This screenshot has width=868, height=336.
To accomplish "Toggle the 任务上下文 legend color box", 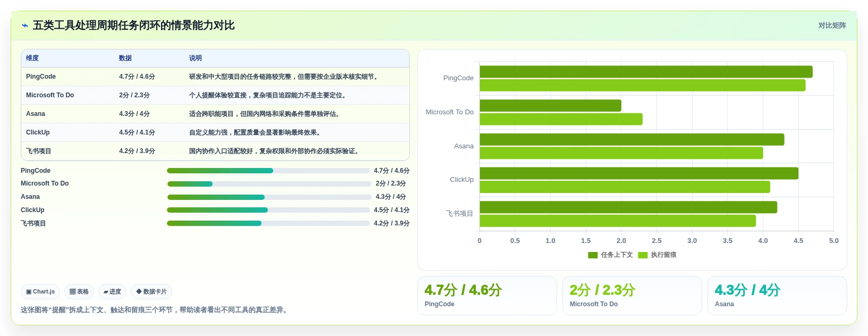I will tap(593, 255).
